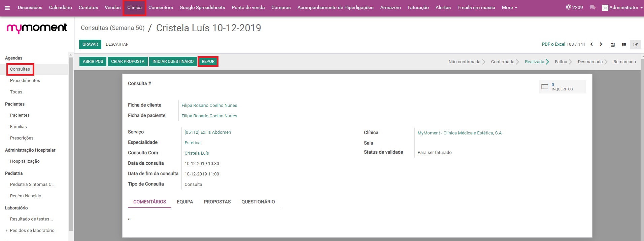Open Ficha de cliente Filipa Rosario link
The width and height of the screenshot is (644, 241).
tap(209, 106)
